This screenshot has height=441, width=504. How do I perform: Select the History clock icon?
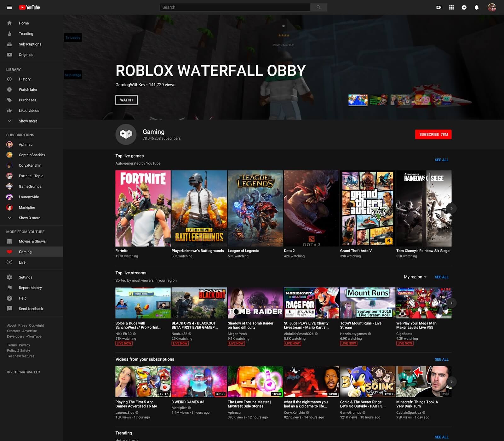coord(9,79)
